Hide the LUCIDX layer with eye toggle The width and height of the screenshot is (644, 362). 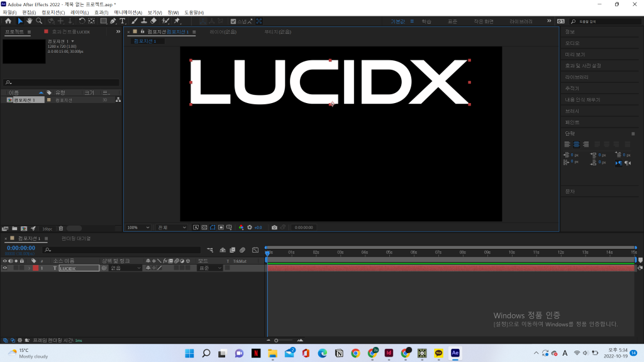[5, 268]
